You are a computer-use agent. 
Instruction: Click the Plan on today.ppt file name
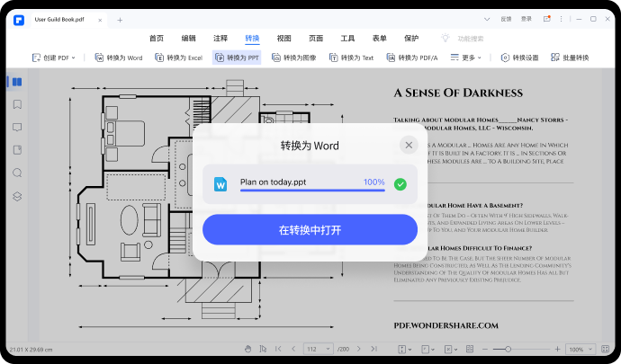[x=273, y=182]
